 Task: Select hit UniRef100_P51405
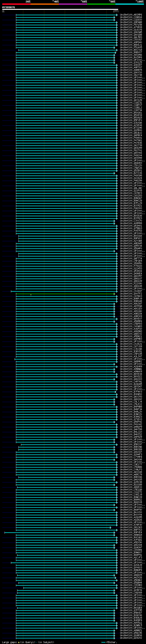pyautogui.click(x=131, y=48)
